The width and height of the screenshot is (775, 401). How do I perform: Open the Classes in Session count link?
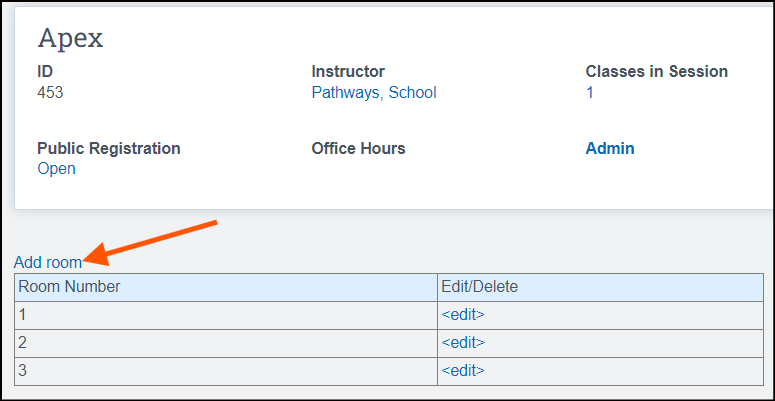(590, 92)
